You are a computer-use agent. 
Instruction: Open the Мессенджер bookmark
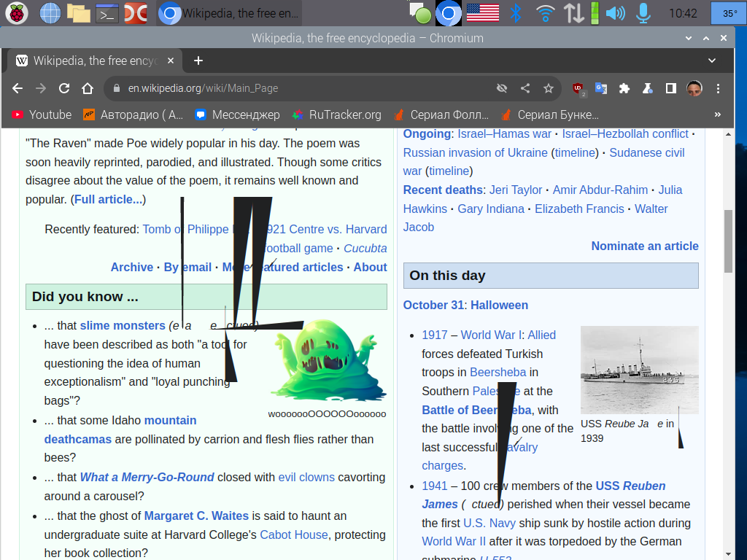(238, 114)
